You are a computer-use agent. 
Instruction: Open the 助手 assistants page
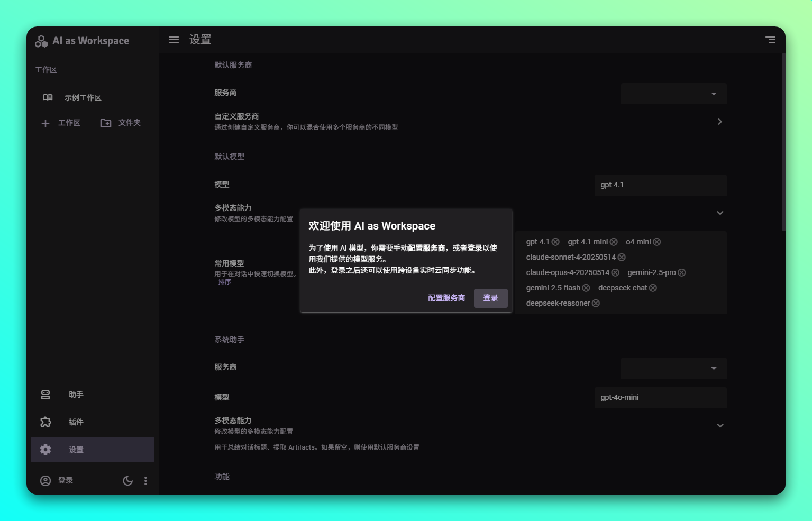93,395
